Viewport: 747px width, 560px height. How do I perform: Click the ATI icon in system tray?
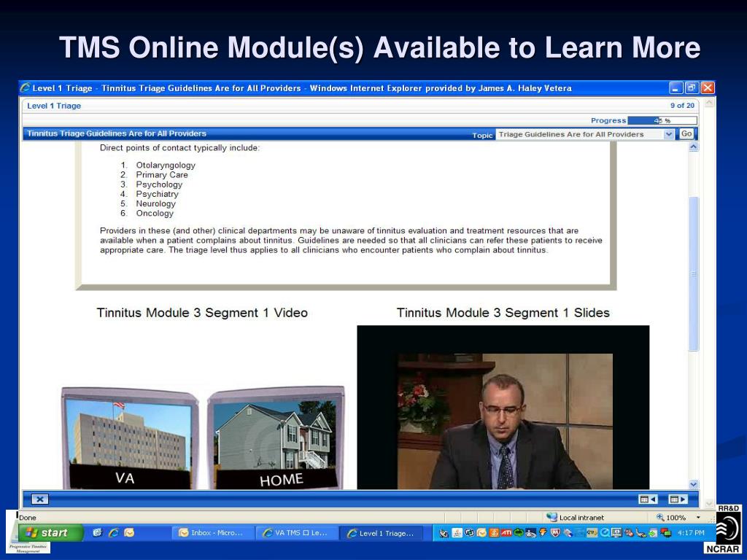point(506,533)
